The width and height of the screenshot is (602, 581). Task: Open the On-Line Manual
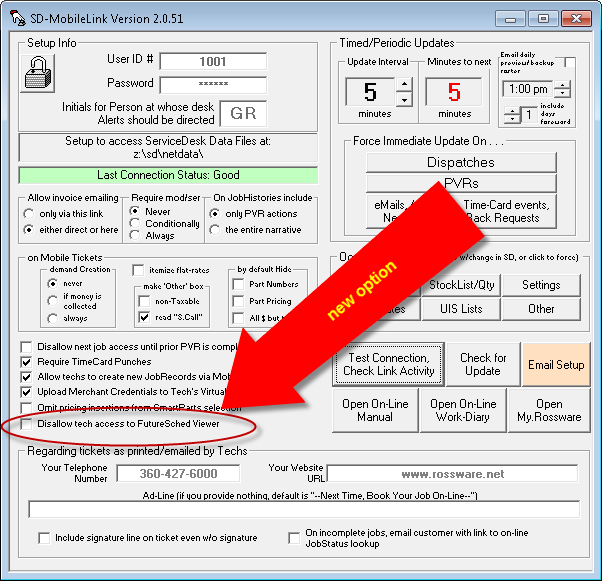374,411
